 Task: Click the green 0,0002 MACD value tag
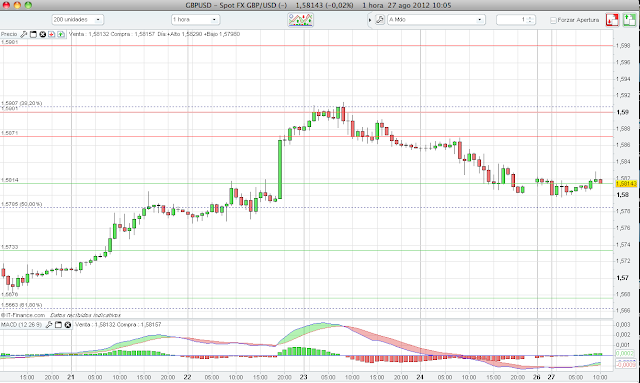626,354
